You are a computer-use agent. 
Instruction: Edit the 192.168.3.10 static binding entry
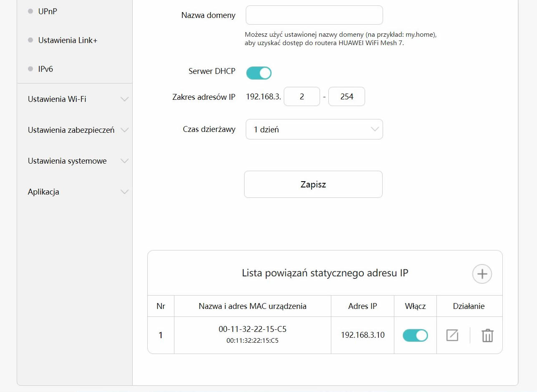[x=452, y=335]
